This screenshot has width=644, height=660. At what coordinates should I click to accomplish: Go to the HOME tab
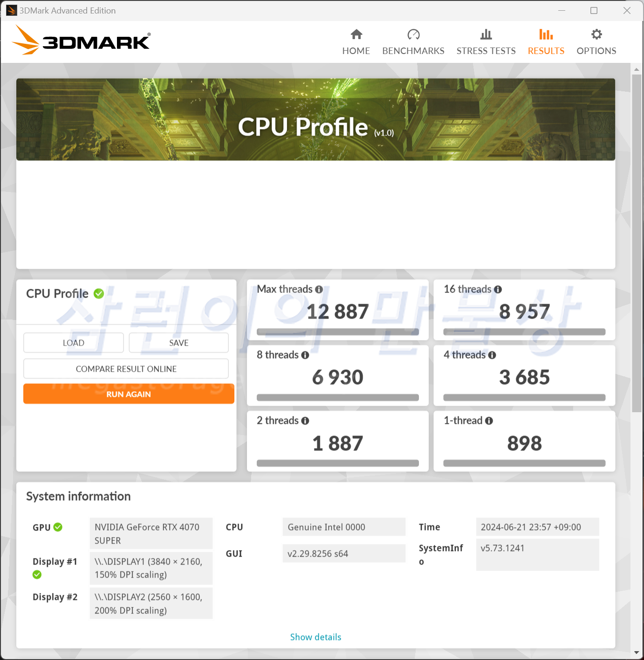tap(356, 51)
